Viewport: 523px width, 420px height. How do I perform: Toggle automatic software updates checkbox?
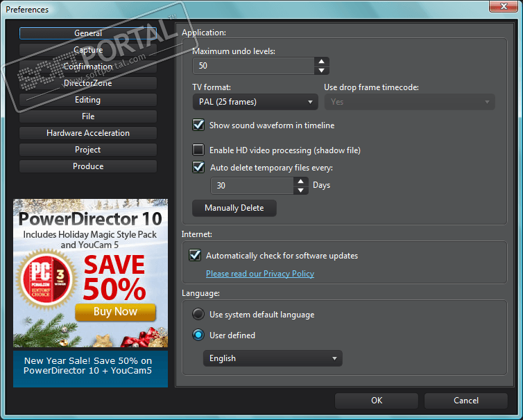tap(195, 255)
